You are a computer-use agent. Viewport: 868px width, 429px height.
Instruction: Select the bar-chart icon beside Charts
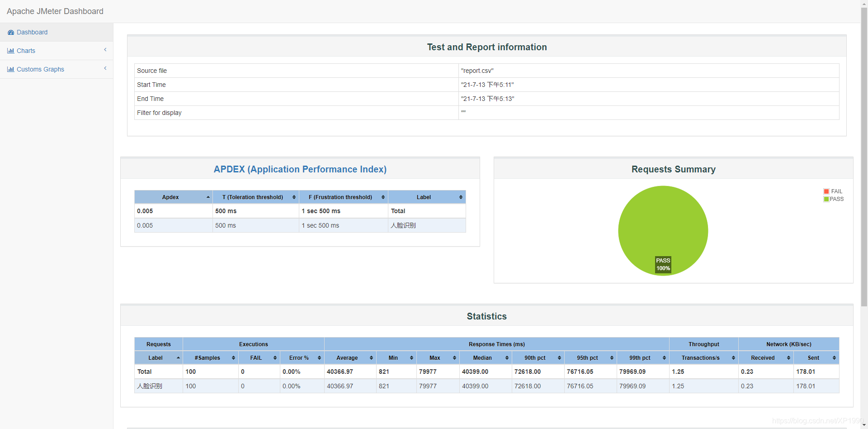coord(11,50)
